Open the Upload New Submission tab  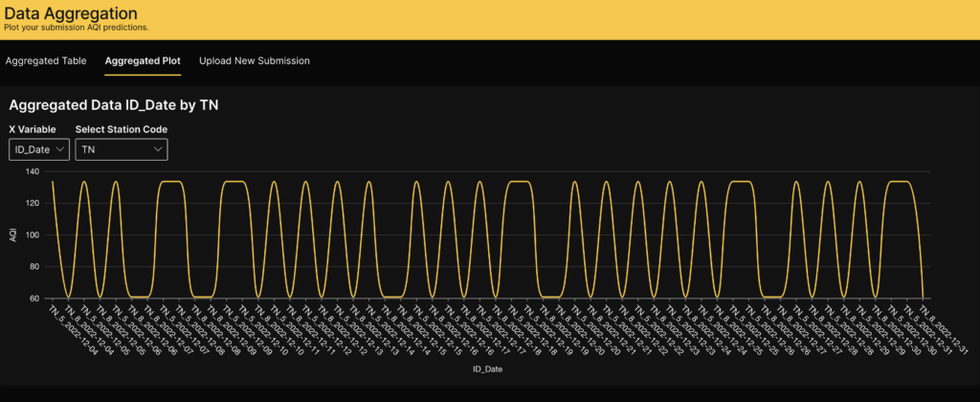tap(255, 61)
